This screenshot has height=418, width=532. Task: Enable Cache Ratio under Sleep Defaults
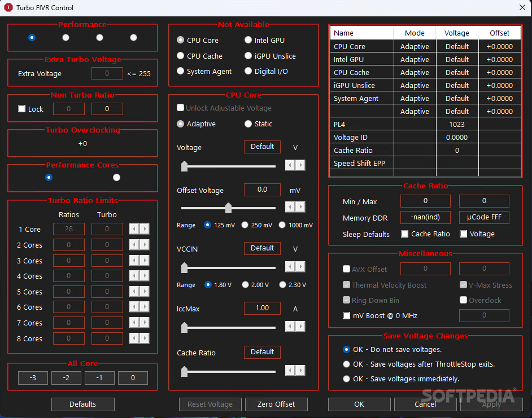coord(404,234)
